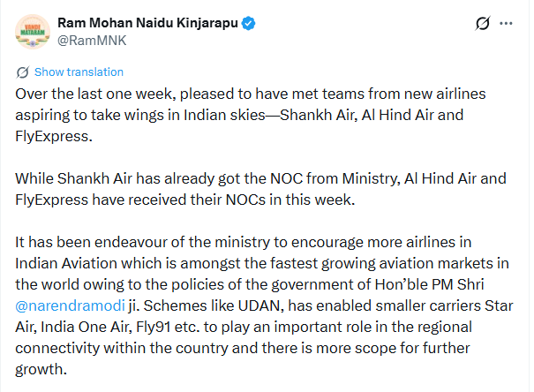
Task: Click the translation icon before Show translation
Action: (x=23, y=72)
